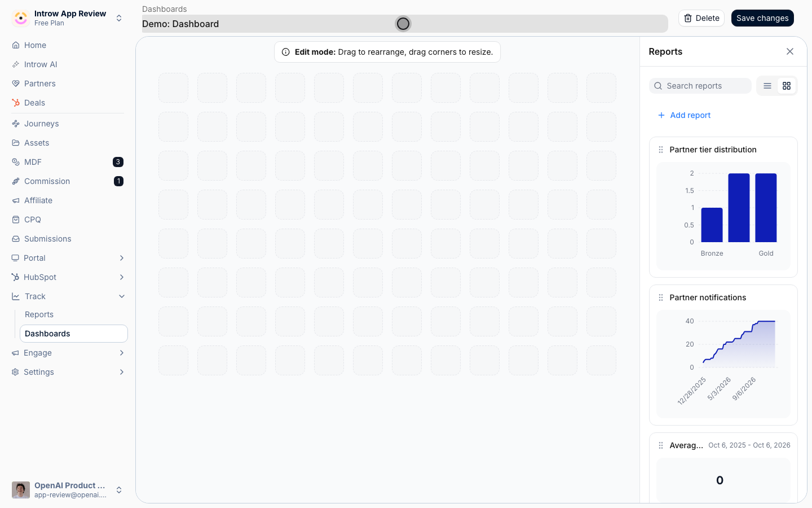Click the user profile avatar

[21, 490]
